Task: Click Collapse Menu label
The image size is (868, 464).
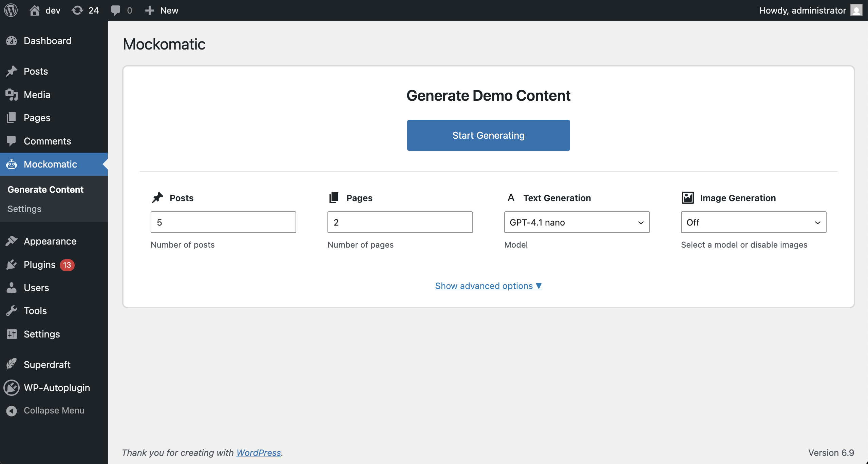Action: 54,410
